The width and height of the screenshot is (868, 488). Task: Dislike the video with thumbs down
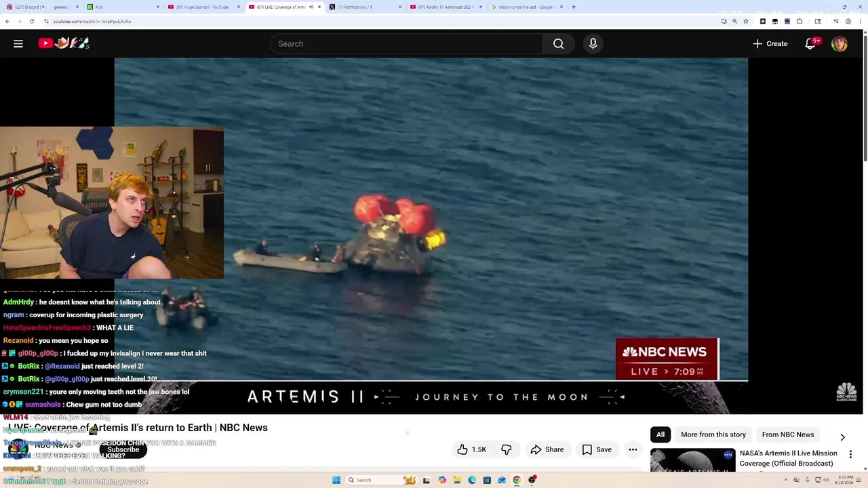tap(507, 449)
